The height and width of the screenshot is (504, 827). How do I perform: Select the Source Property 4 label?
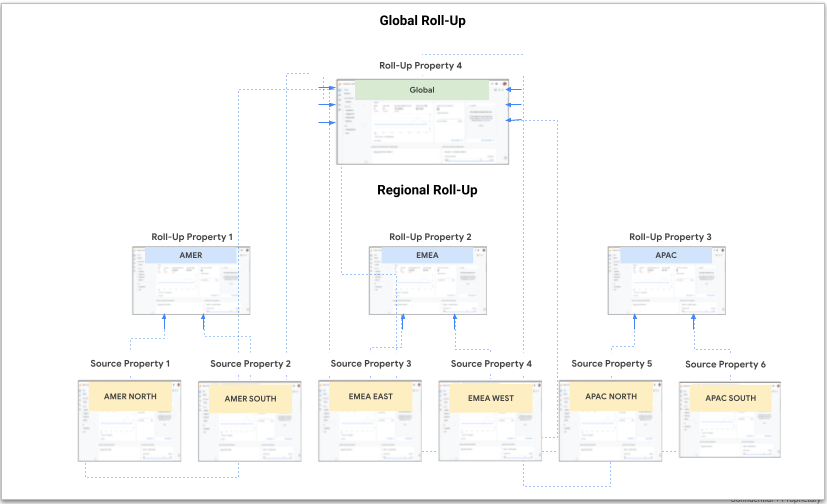(491, 364)
